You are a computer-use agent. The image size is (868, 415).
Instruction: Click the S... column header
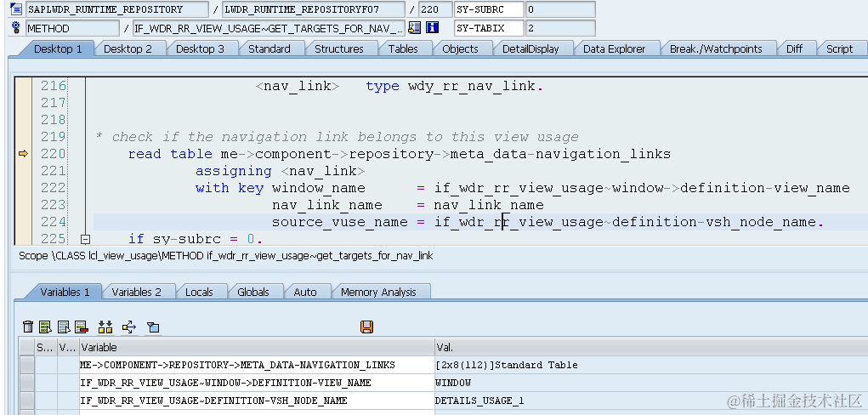(45, 348)
